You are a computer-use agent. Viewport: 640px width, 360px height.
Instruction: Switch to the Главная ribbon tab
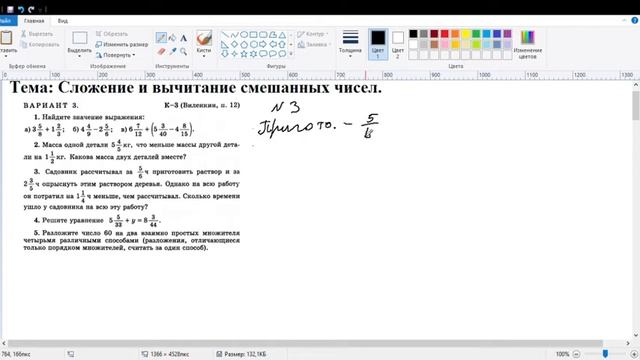(34, 21)
